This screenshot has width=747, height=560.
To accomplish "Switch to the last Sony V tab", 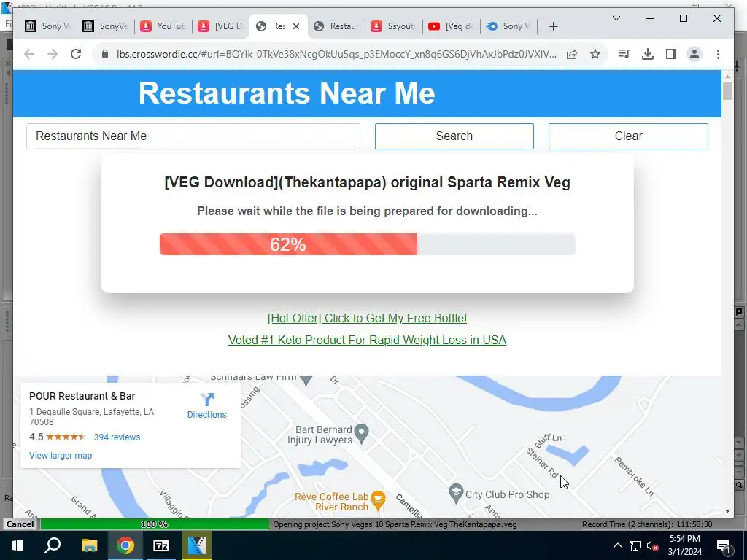I will pos(510,26).
